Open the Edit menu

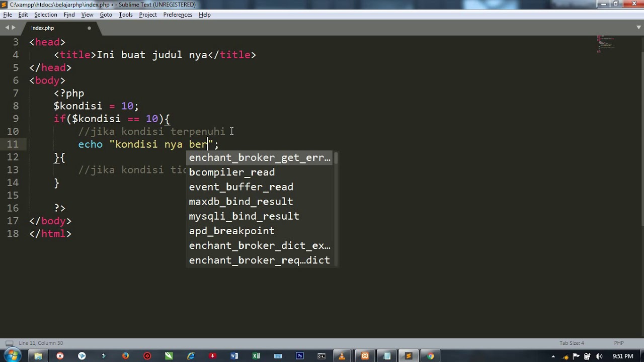pos(23,15)
